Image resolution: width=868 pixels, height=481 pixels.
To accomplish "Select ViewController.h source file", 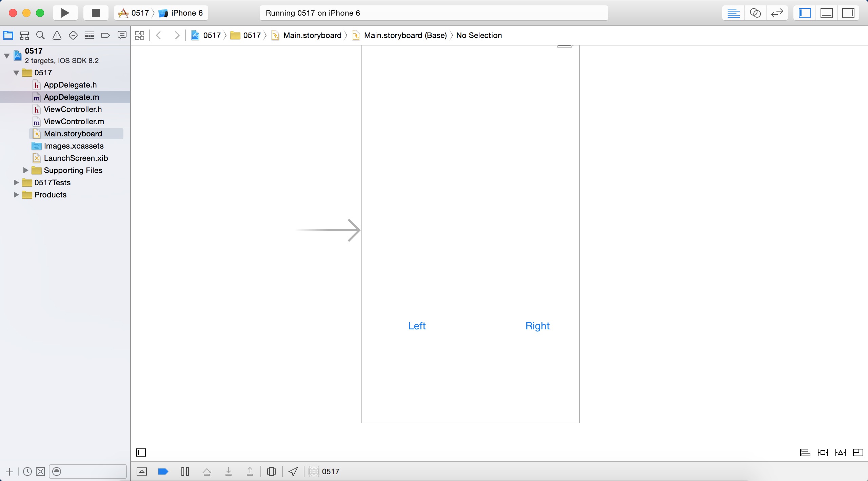I will tap(72, 109).
